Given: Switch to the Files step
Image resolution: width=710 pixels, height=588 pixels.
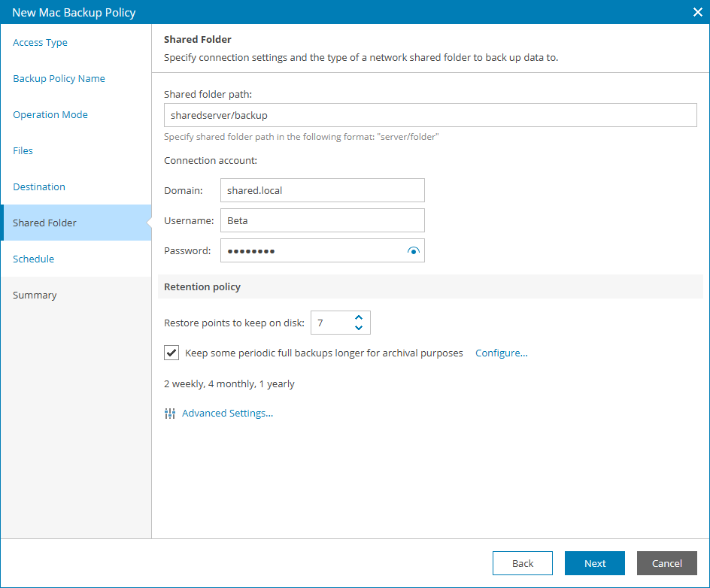Looking at the screenshot, I should coord(23,150).
